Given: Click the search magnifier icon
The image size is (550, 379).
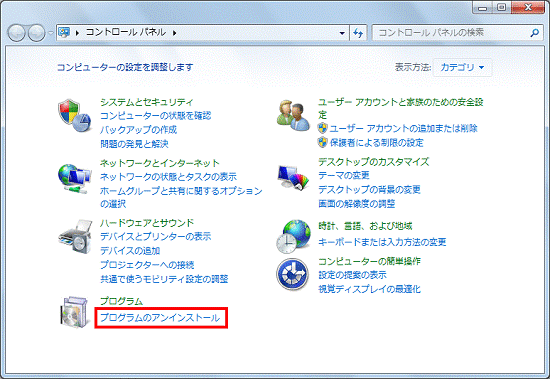Looking at the screenshot, I should click(x=535, y=33).
